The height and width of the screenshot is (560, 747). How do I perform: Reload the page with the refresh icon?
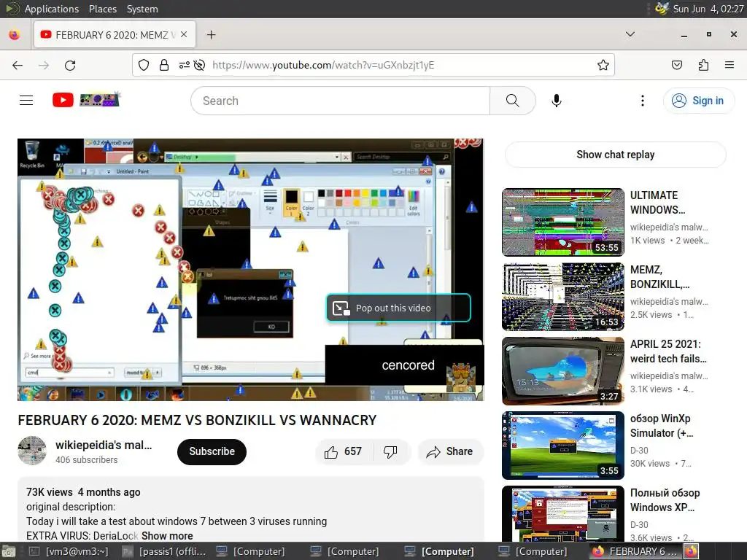[70, 65]
